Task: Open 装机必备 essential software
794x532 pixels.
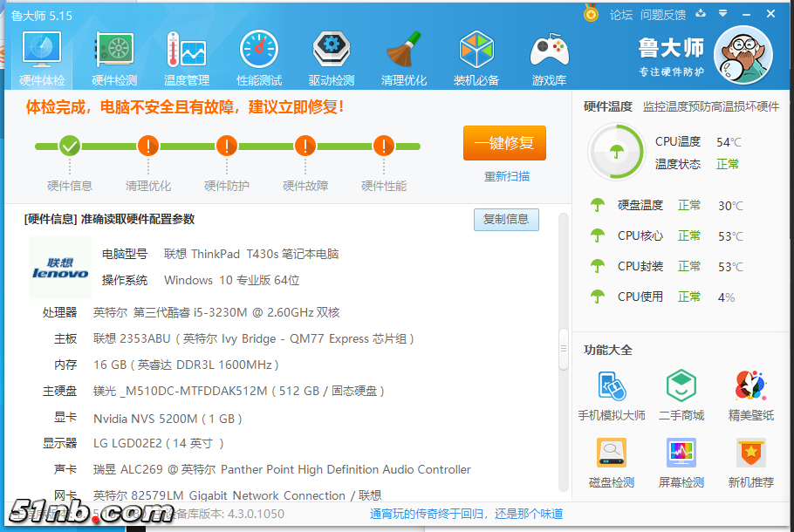Action: point(476,58)
